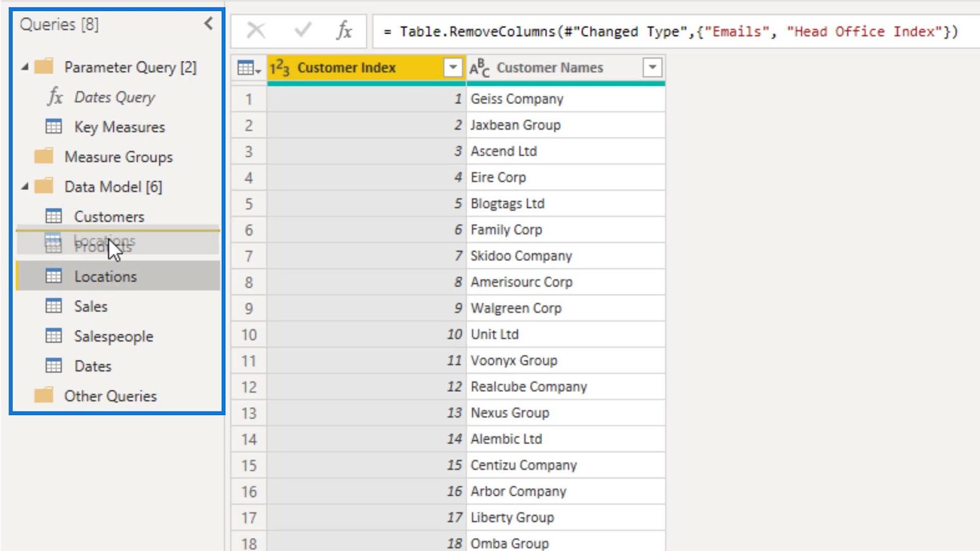
Task: Collapse the Data Model group
Action: click(x=24, y=186)
